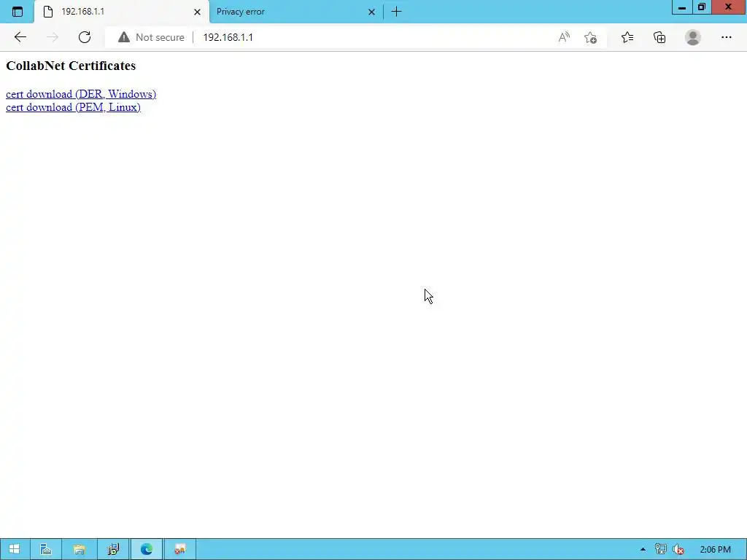This screenshot has height=560, width=747.
Task: Minimize the browser window
Action: (x=682, y=7)
